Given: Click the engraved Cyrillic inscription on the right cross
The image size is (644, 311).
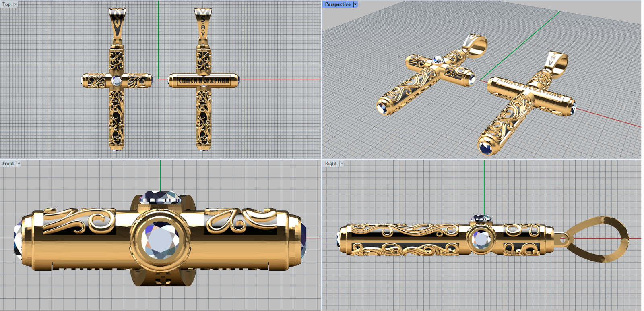Looking at the screenshot, I should point(204,81).
